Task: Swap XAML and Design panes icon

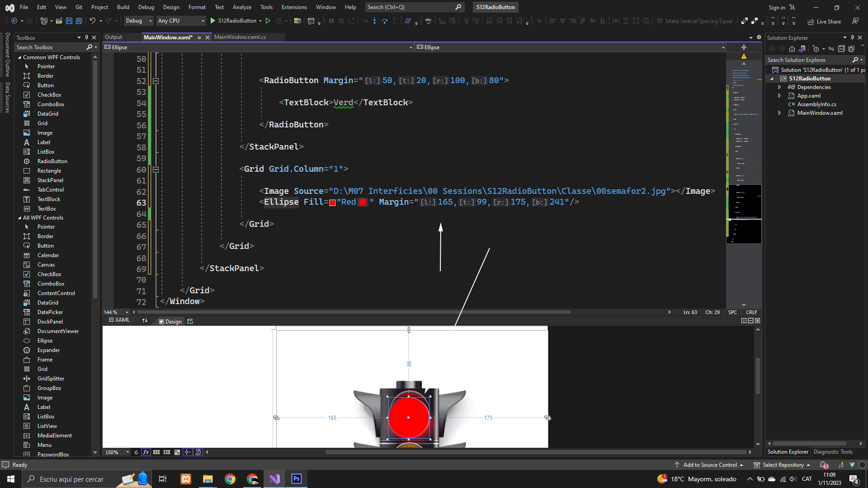Action: tap(145, 321)
